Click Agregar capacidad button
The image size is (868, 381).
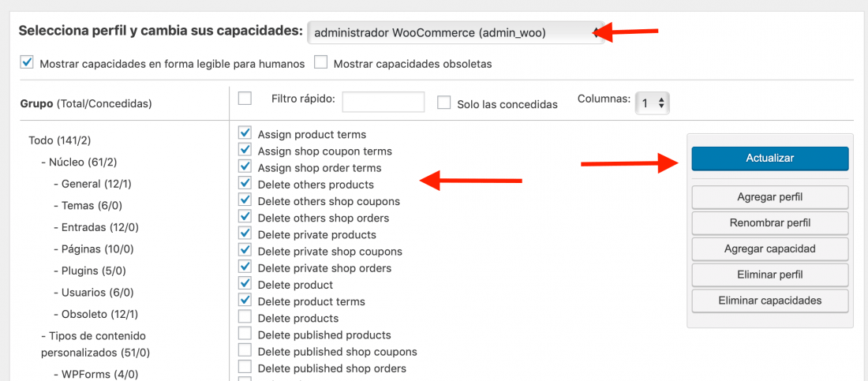769,248
